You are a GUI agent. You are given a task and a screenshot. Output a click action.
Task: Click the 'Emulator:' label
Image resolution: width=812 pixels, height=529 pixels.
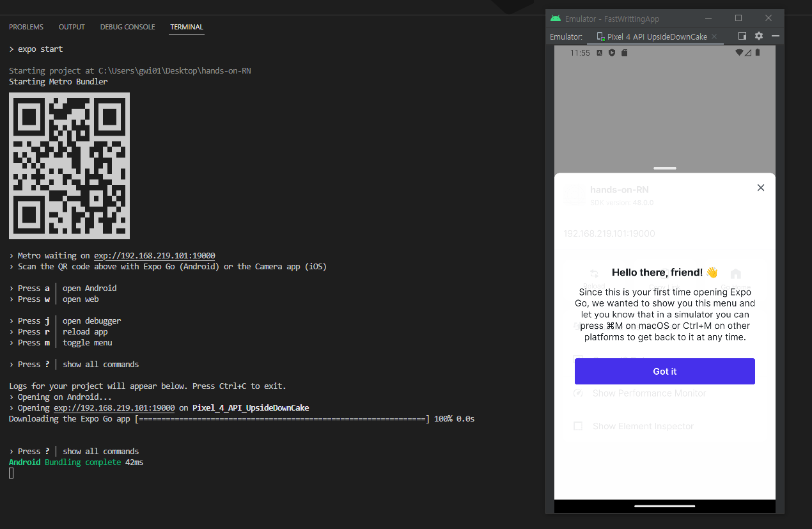(566, 36)
